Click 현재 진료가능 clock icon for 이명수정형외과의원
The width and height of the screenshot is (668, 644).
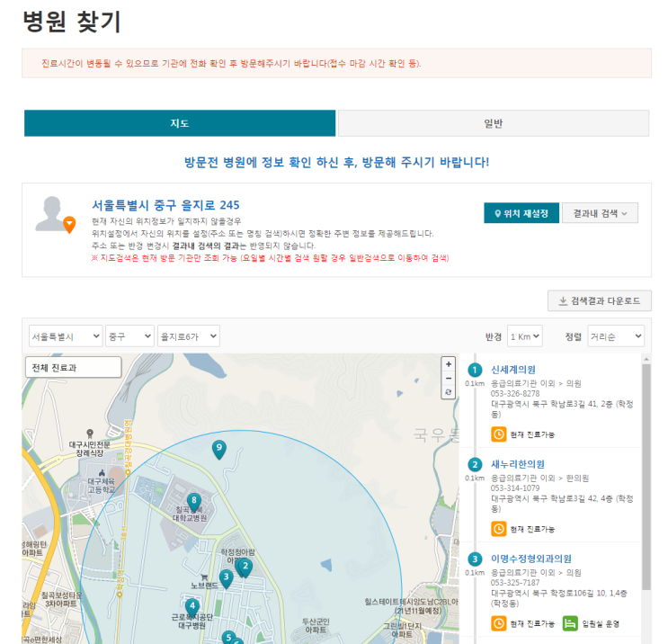point(498,623)
